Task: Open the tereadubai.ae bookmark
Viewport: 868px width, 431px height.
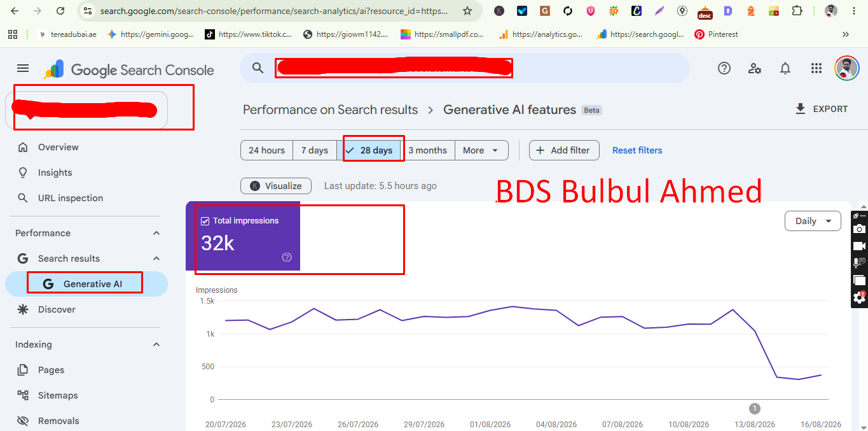Action: point(67,34)
